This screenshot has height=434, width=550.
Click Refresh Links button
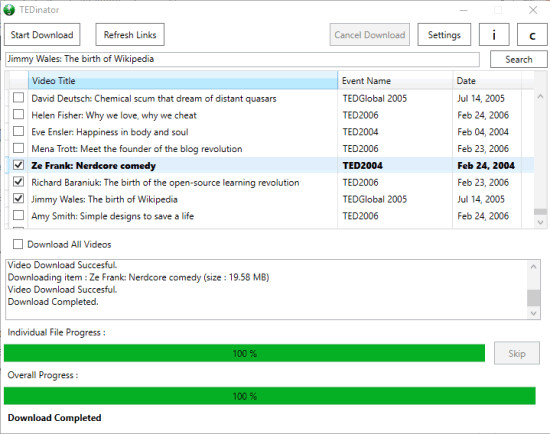[130, 35]
